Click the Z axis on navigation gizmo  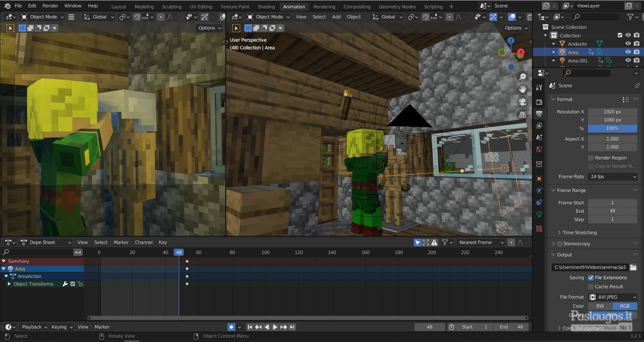click(511, 41)
